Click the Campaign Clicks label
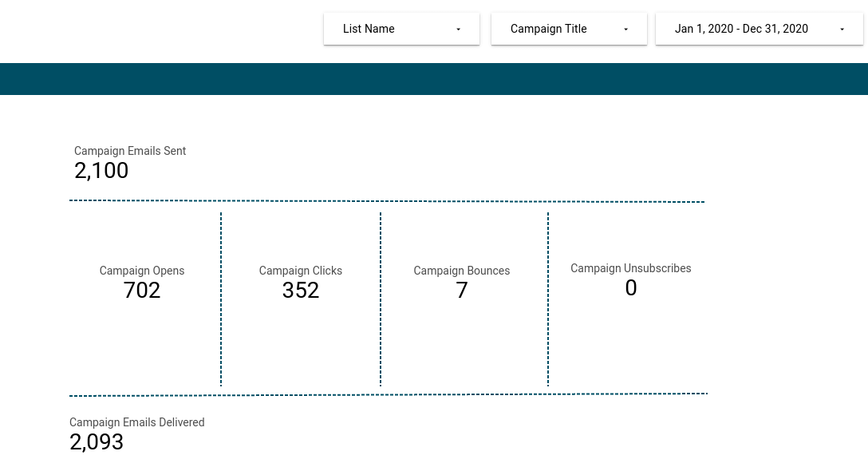 point(301,271)
